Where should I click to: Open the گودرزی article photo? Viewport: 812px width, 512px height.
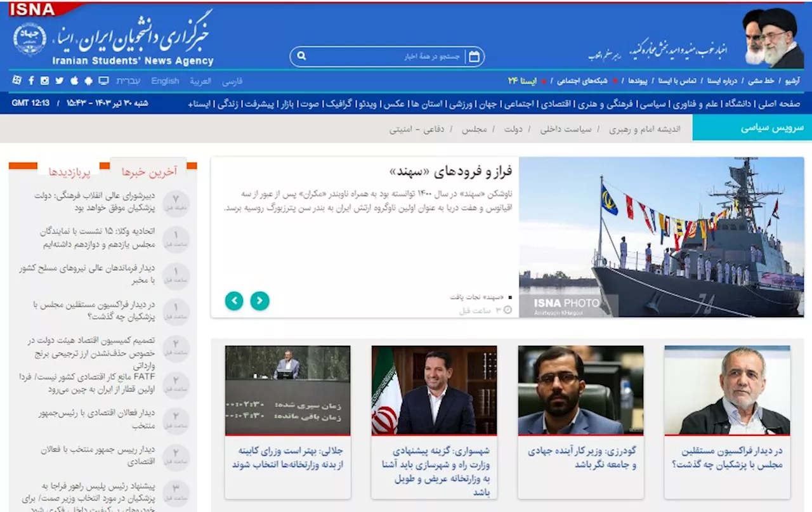pos(580,390)
